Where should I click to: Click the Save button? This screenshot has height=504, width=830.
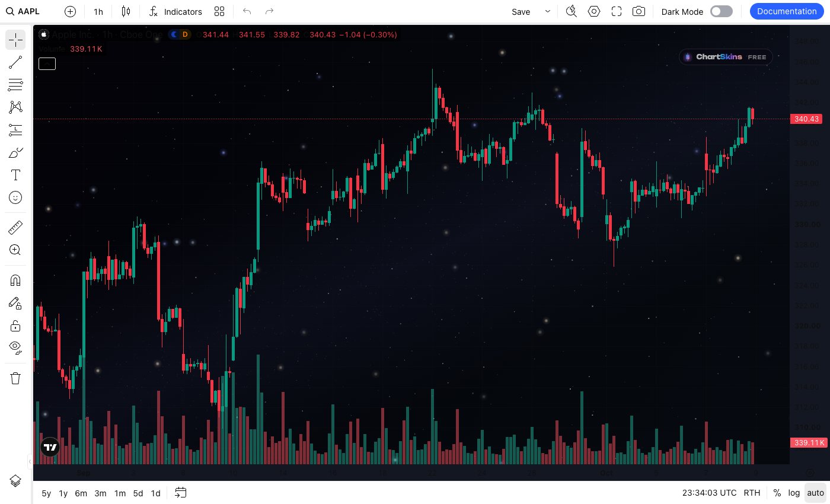(x=521, y=11)
